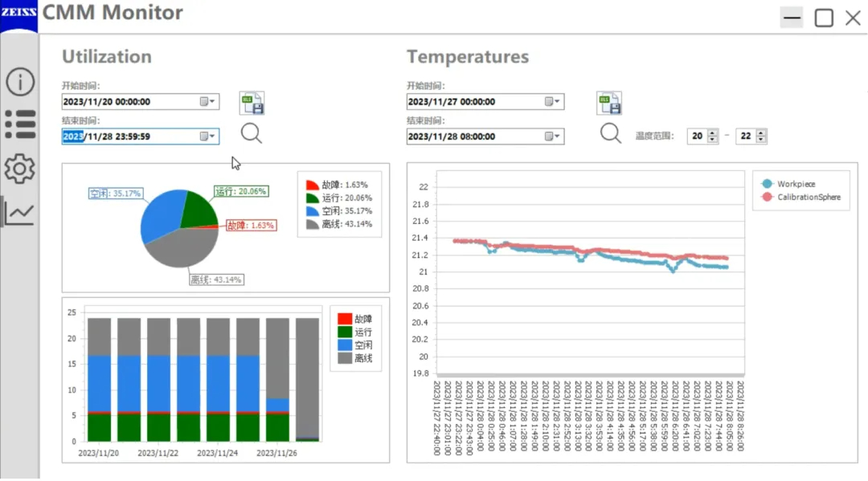
Task: Click bar chart legend red 故障 swatch
Action: (345, 319)
